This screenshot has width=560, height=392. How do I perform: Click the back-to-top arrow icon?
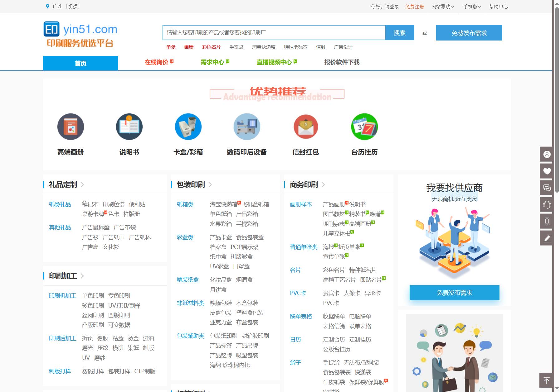coord(547,380)
